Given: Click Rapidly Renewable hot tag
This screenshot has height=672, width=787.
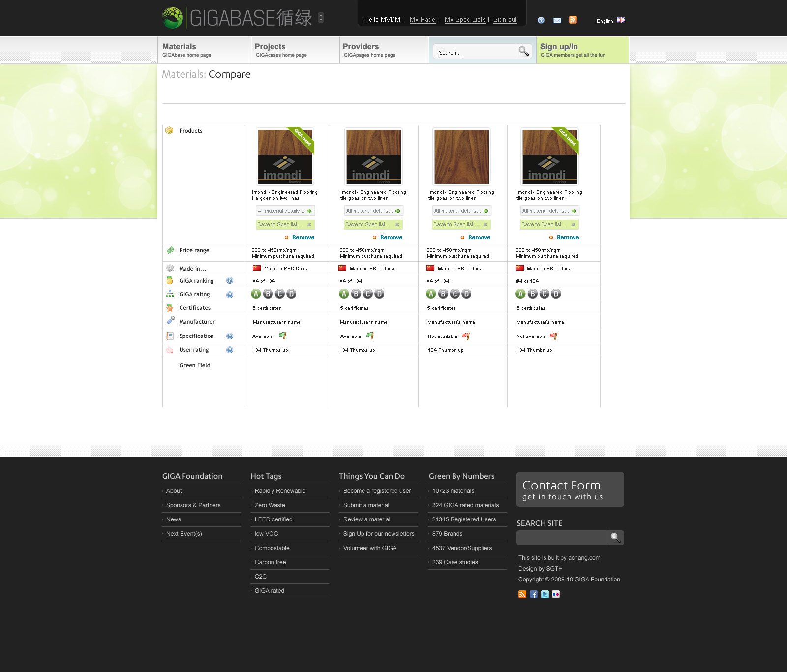Looking at the screenshot, I should pos(280,491).
